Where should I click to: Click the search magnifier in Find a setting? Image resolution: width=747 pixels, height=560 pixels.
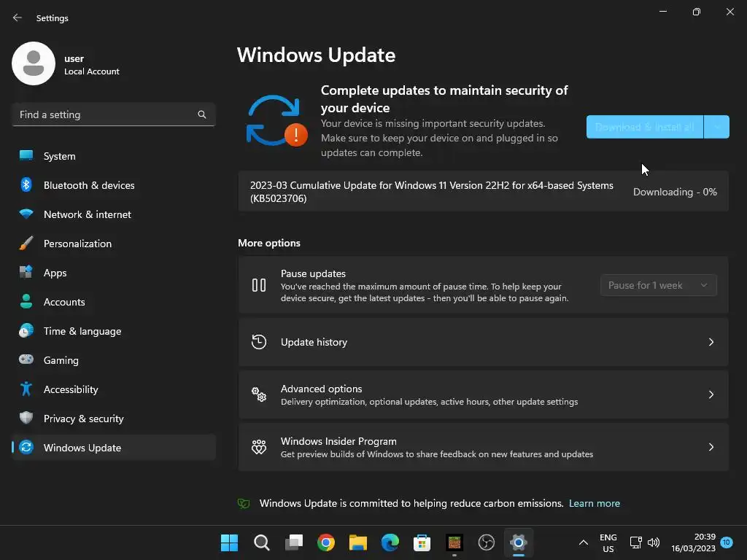[202, 114]
